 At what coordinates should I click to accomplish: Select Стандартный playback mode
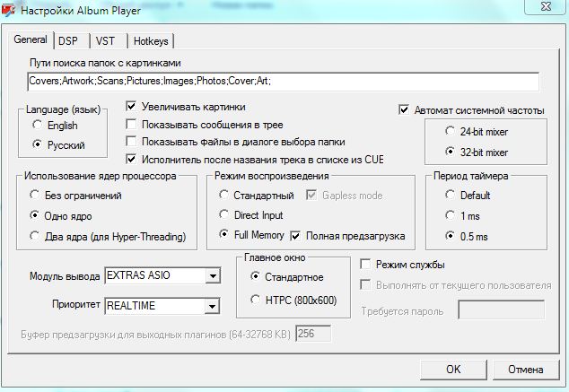tap(223, 195)
